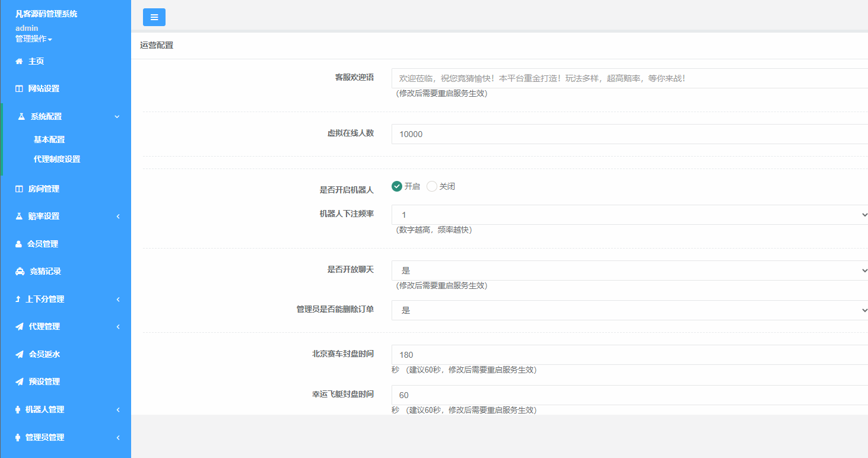Viewport: 868px width, 458px height.
Task: Open the 基本配置 submenu item
Action: 49,140
